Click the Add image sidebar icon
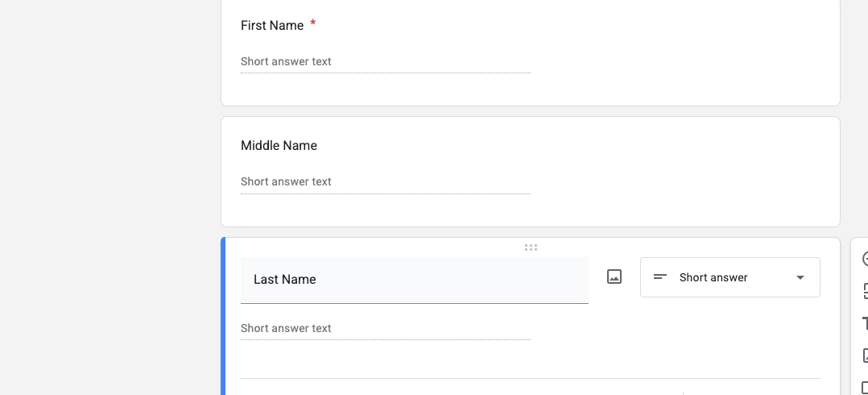Screen dimensions: 868x395 tap(864, 355)
